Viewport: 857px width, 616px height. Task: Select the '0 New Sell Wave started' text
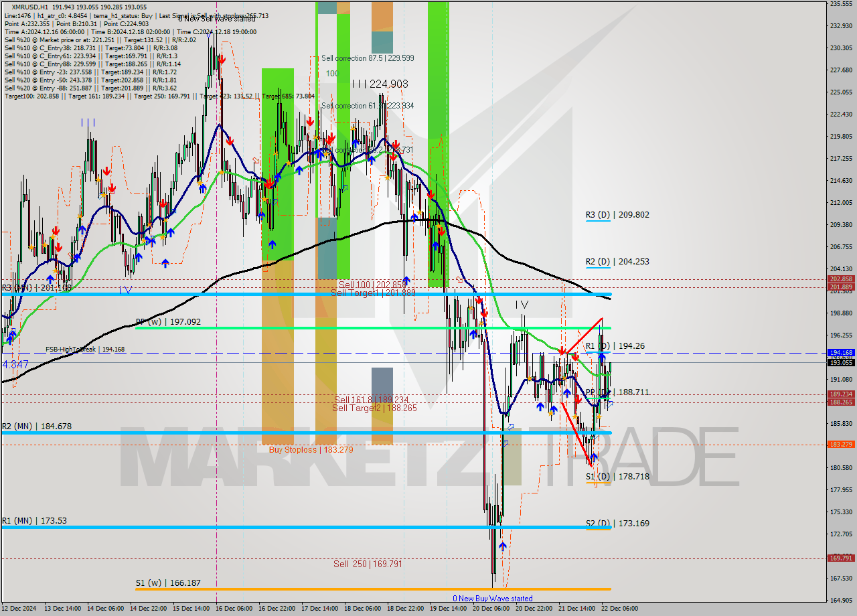216,19
